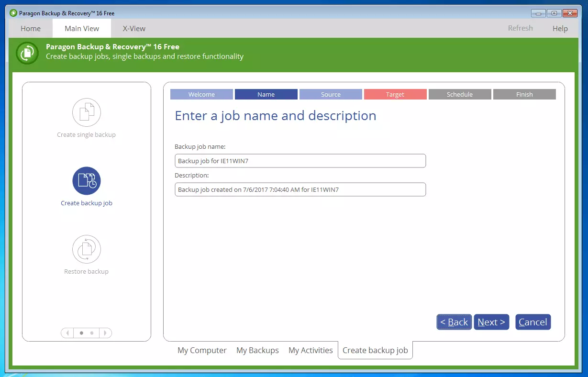Click the Description input field
Viewport: 588px width, 377px height.
click(300, 189)
